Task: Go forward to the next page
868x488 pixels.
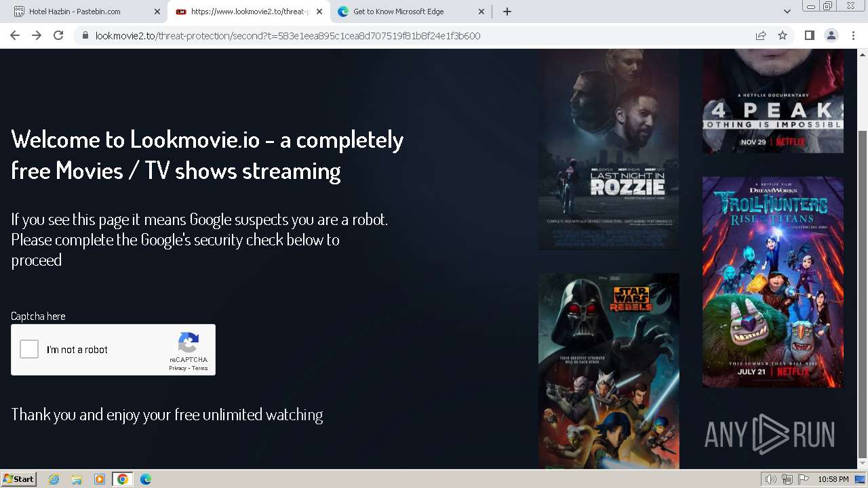Action: [x=37, y=35]
